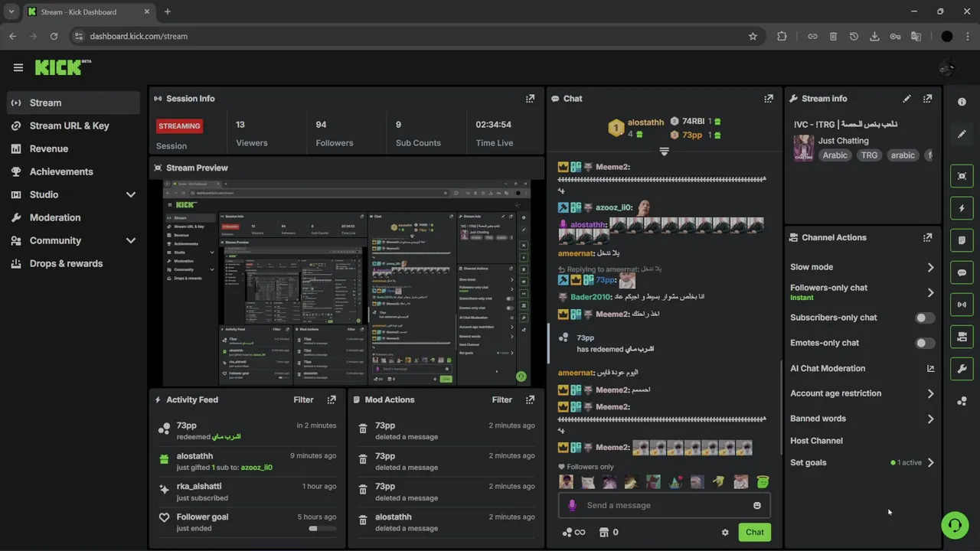The width and height of the screenshot is (980, 551).
Task: Pop out the Session Info panel
Action: [530, 99]
